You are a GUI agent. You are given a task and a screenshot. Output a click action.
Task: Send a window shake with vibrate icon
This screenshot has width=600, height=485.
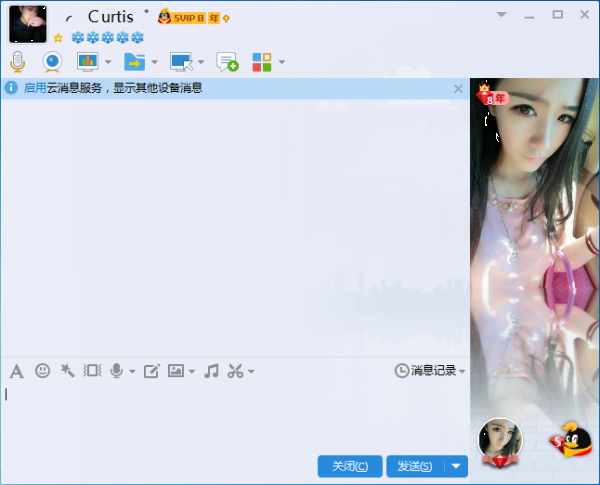click(92, 371)
